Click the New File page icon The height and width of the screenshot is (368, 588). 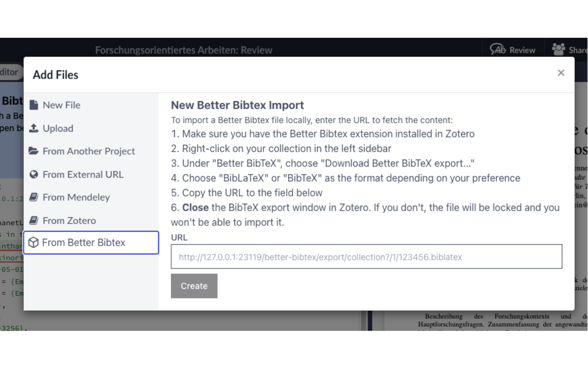pos(34,105)
